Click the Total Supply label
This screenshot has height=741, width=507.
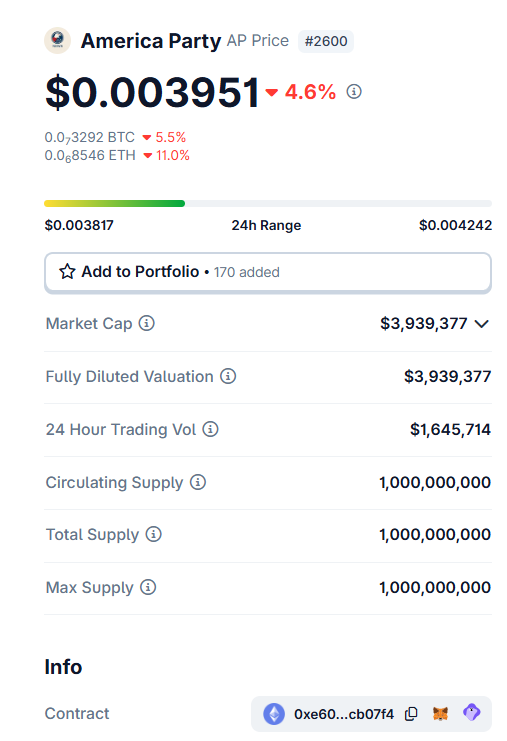click(92, 534)
